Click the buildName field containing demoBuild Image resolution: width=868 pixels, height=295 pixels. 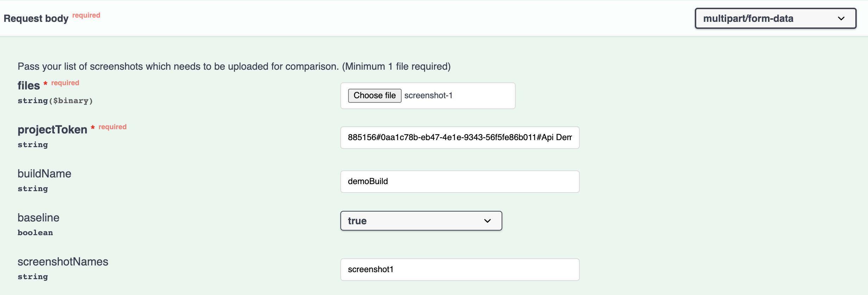pos(459,181)
